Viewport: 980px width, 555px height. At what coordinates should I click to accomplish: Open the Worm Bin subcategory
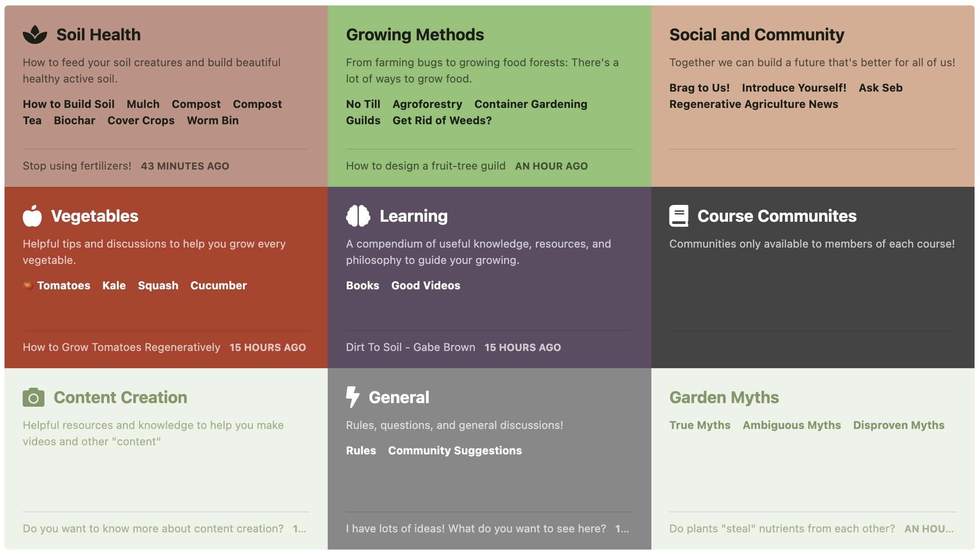pos(213,121)
